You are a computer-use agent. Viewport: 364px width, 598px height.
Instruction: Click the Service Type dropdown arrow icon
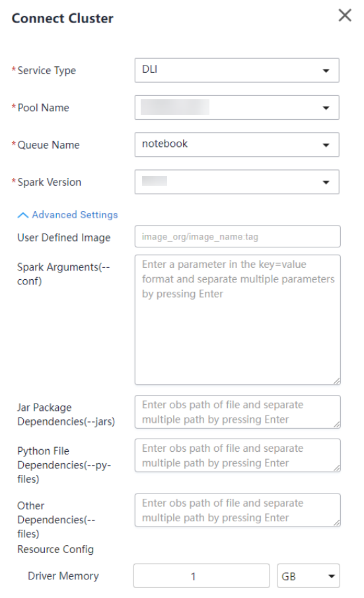point(326,71)
